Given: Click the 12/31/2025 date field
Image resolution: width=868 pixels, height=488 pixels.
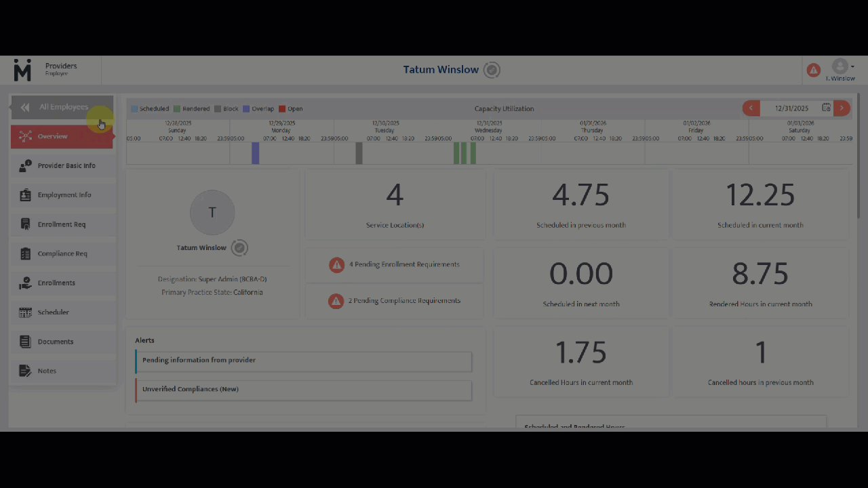Looking at the screenshot, I should [791, 108].
